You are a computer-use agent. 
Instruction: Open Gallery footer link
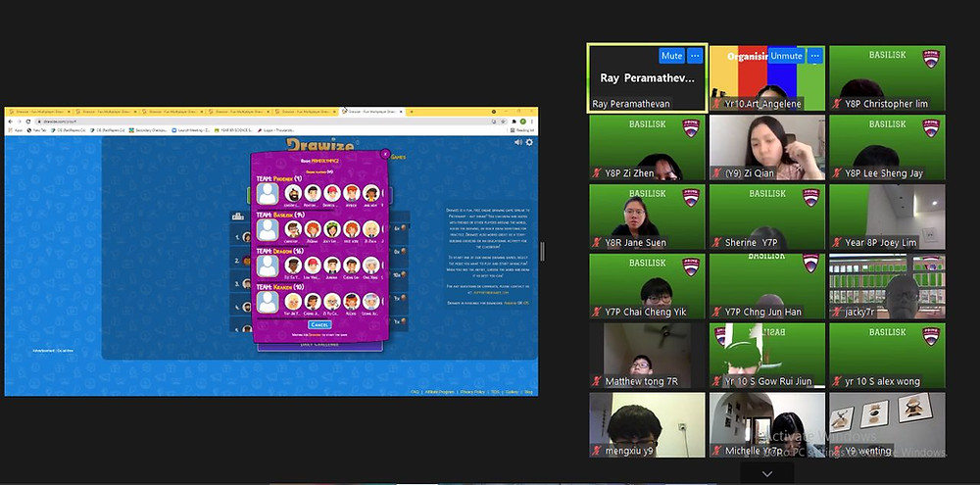[x=512, y=392]
